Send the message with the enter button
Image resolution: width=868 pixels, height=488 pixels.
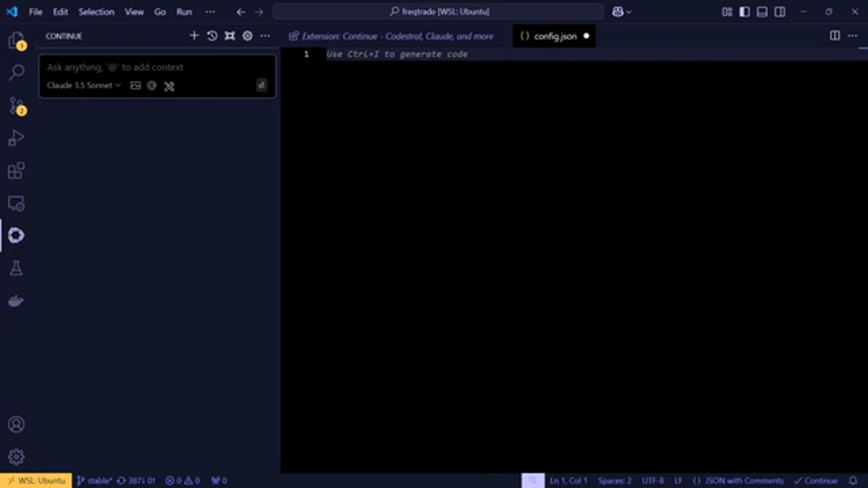261,85
